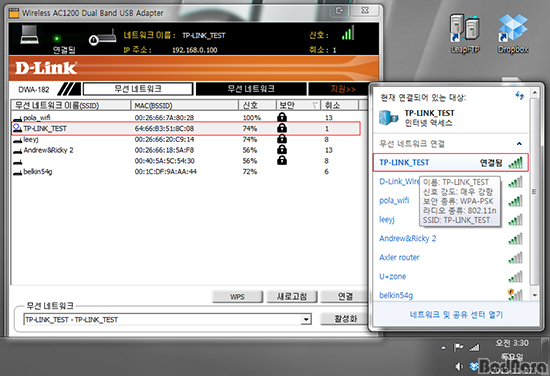Open the Action Center flag tray icon
This screenshot has height=376, width=550.
[458, 348]
